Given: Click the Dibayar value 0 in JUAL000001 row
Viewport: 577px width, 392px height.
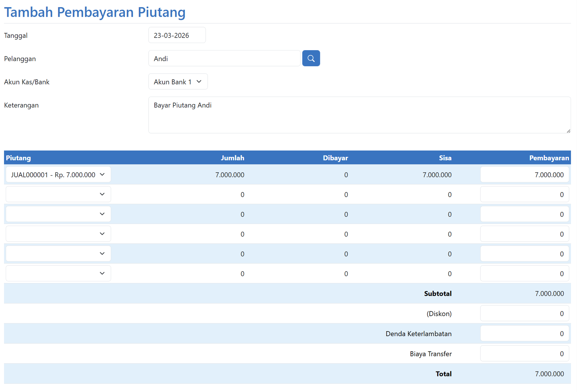Looking at the screenshot, I should [346, 175].
